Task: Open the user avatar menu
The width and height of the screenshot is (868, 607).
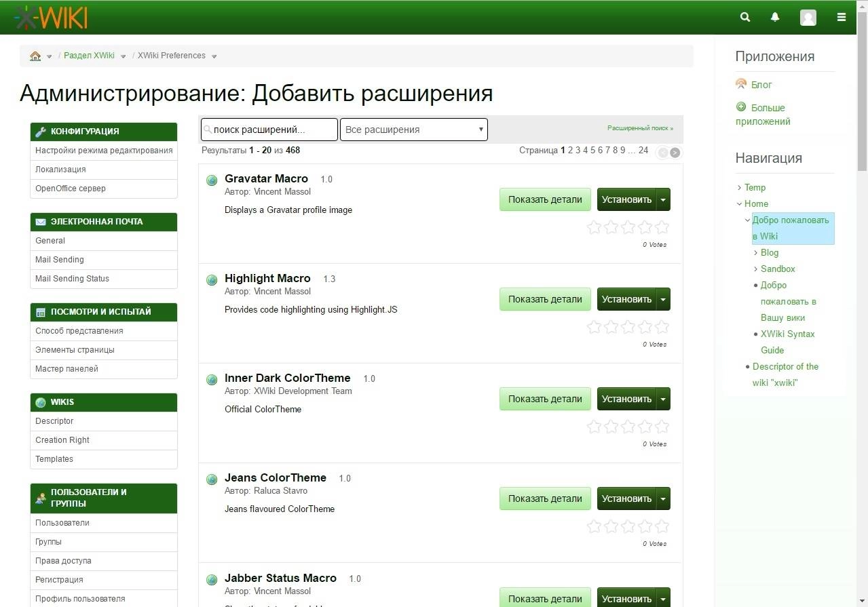Action: click(808, 18)
